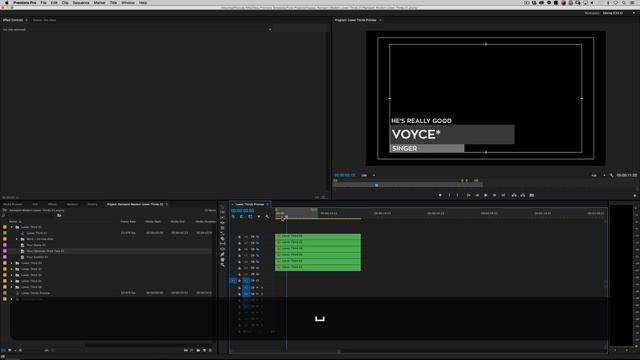
Task: Select Your Name 01 title in Project panel
Action: coord(36,245)
